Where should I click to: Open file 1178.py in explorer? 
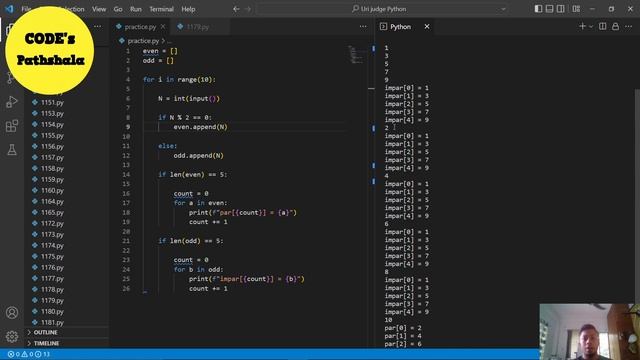52,290
